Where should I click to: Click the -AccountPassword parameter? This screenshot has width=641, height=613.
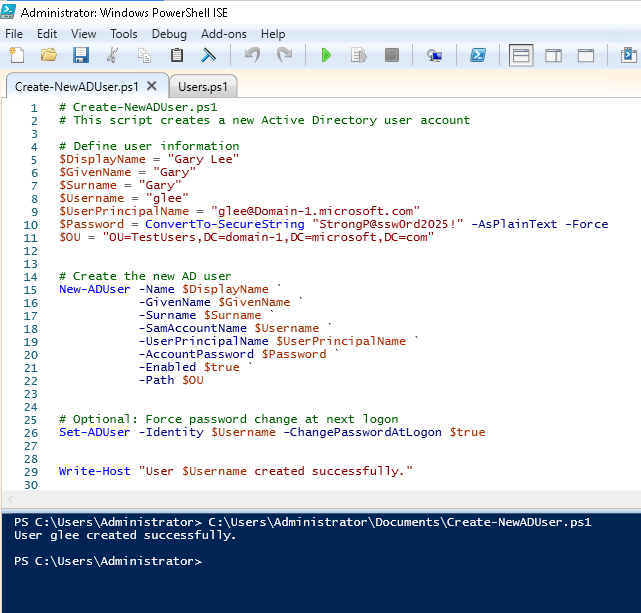[196, 354]
